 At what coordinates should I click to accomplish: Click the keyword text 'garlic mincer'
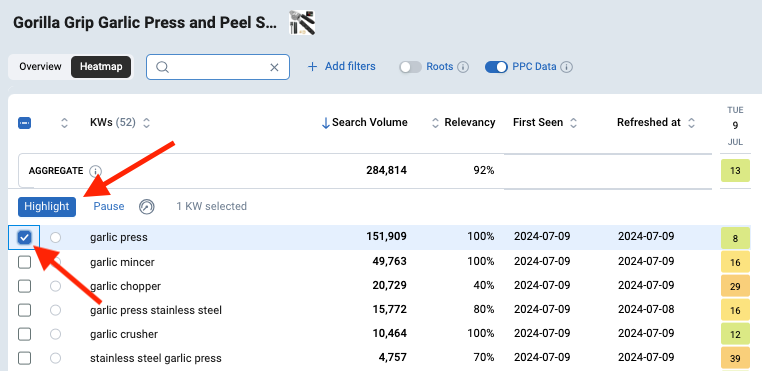tap(122, 262)
